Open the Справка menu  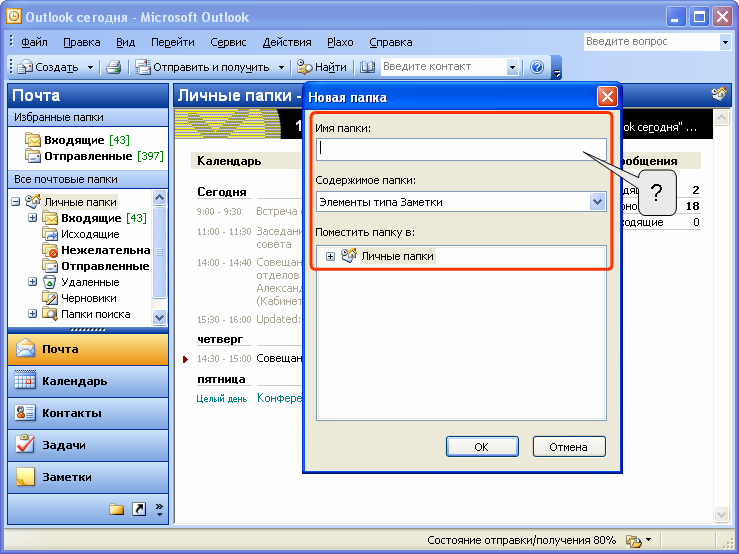click(x=390, y=42)
